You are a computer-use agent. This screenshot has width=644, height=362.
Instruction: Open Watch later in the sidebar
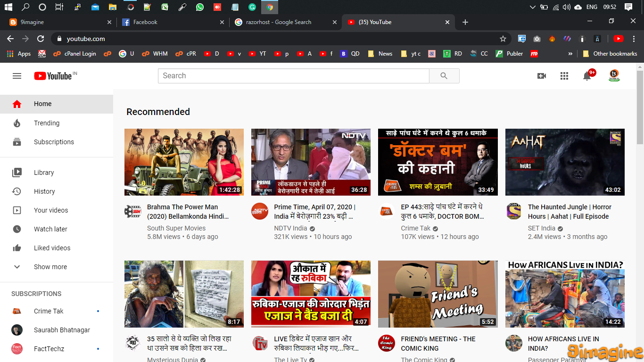(x=57, y=229)
